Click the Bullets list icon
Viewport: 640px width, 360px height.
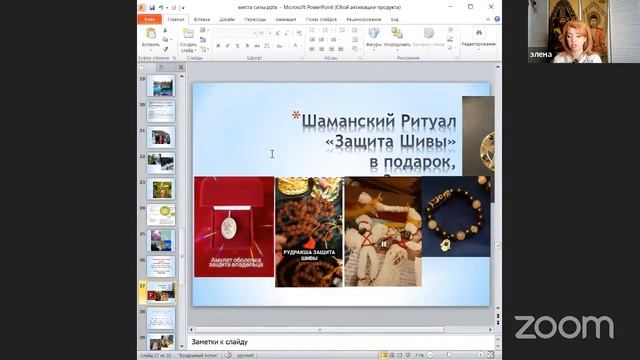point(313,31)
